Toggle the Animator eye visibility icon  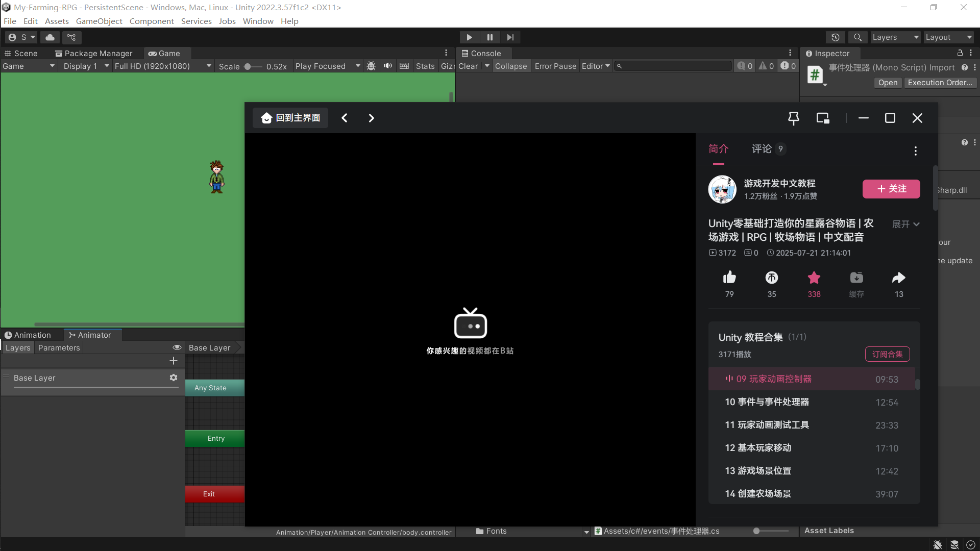[177, 347]
